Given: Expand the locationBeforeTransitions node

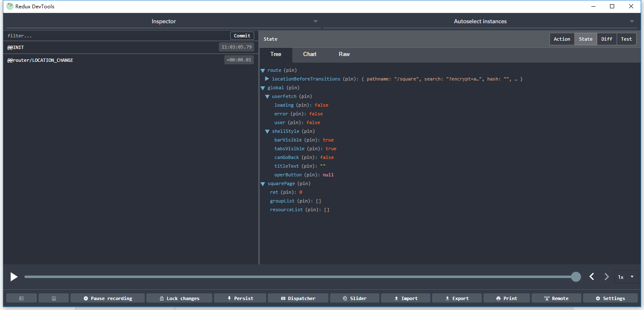Looking at the screenshot, I should pos(267,79).
